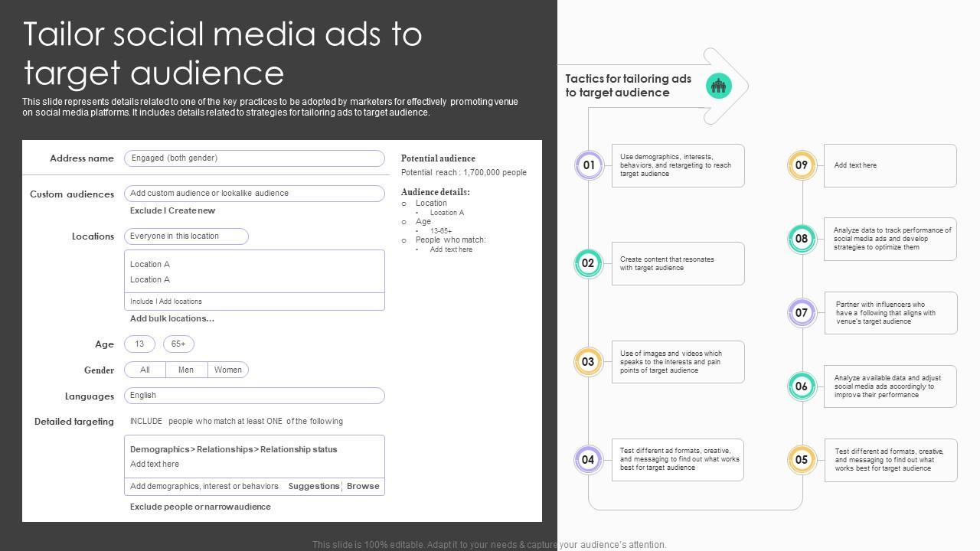The width and height of the screenshot is (980, 551).
Task: Click 'Add bulk locations...' link
Action: pyautogui.click(x=172, y=318)
